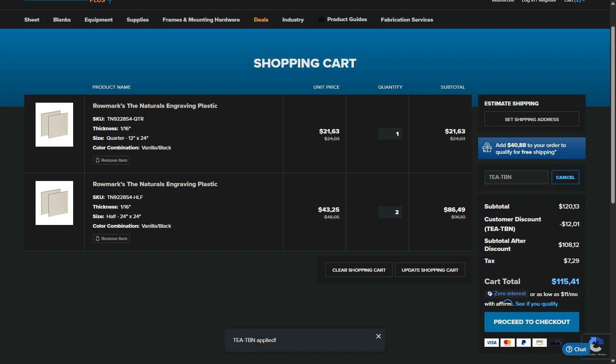Image resolution: width=616 pixels, height=364 pixels.
Task: Cancel the TEA-TBN coupon code
Action: pyautogui.click(x=565, y=177)
